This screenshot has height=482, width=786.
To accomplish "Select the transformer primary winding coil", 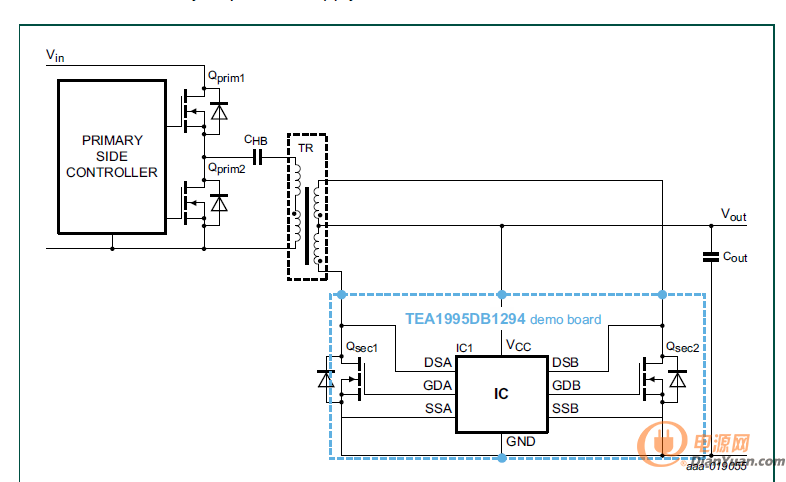I will [x=297, y=203].
